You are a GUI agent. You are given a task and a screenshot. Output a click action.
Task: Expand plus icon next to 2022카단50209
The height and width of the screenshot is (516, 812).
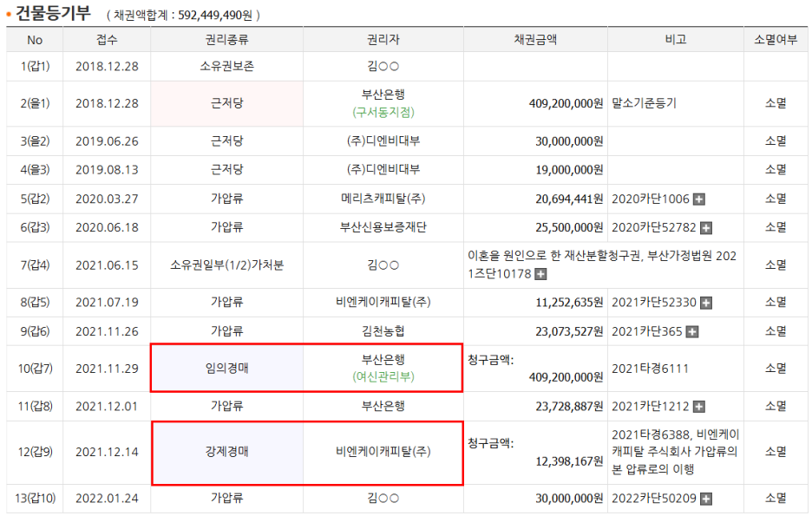tap(706, 499)
